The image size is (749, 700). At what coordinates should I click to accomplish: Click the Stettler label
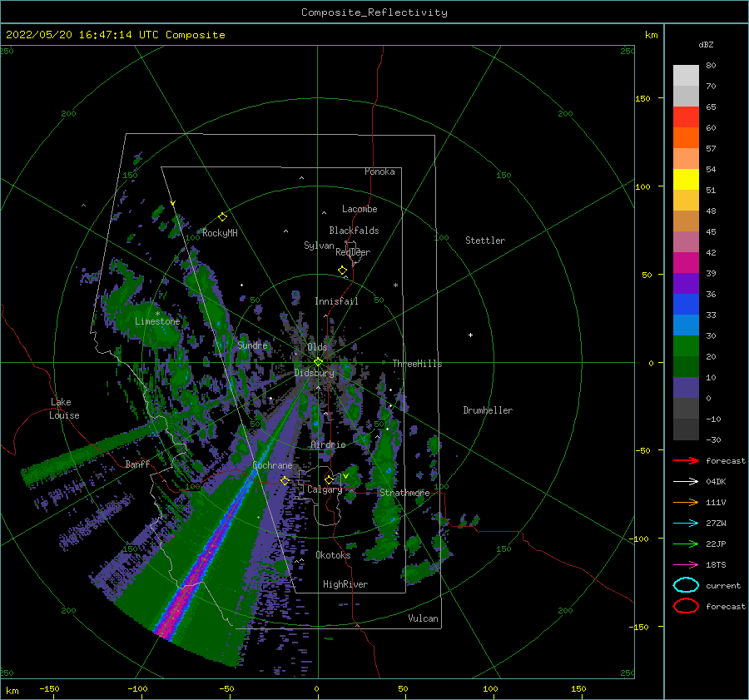point(485,241)
